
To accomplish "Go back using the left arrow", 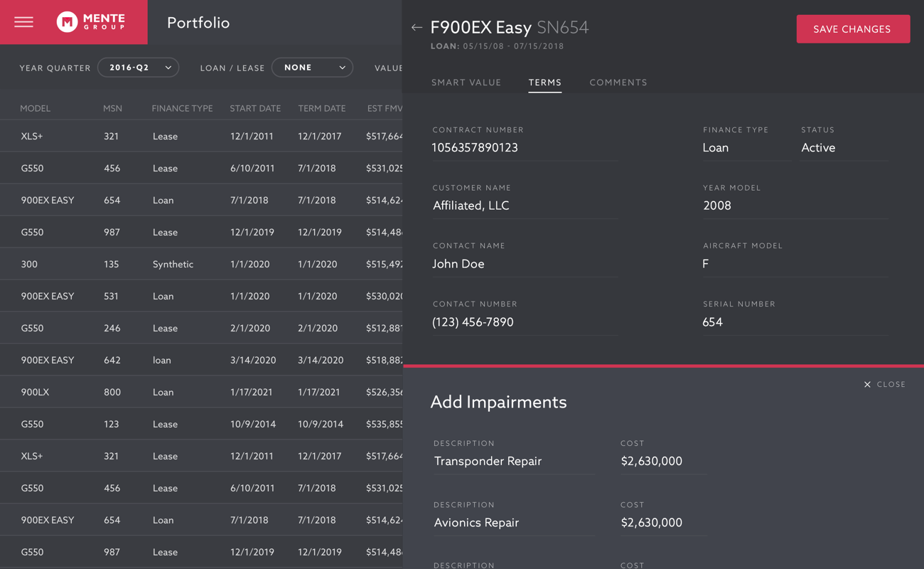I will 417,28.
